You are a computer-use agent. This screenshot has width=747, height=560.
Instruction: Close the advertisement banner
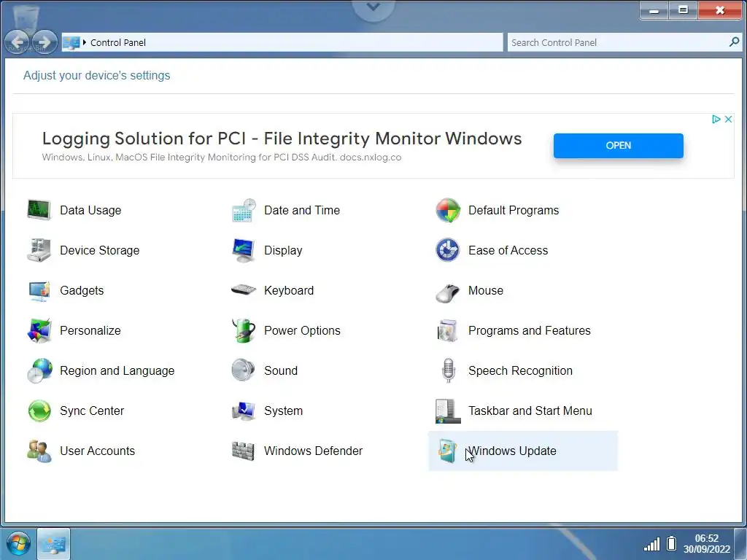point(729,119)
